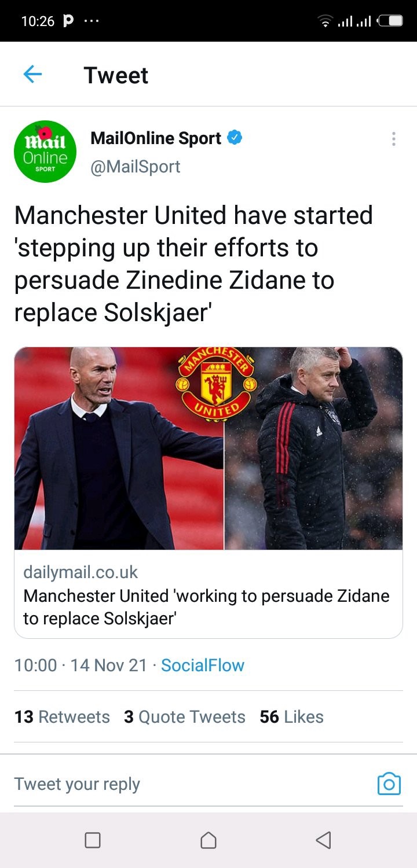Tap the SocialFlow source link
The width and height of the screenshot is (417, 868).
(x=203, y=665)
